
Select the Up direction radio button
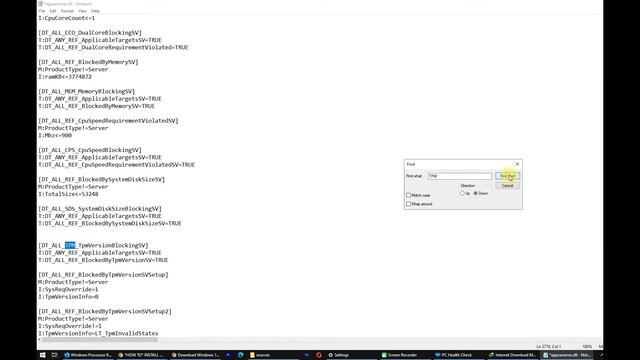coord(462,193)
